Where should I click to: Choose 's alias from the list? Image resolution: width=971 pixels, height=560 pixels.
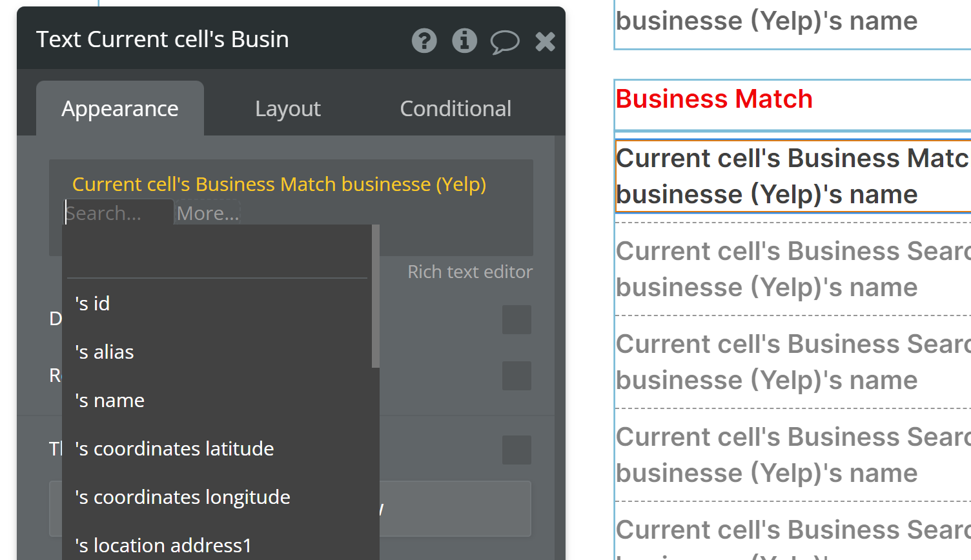pos(105,352)
